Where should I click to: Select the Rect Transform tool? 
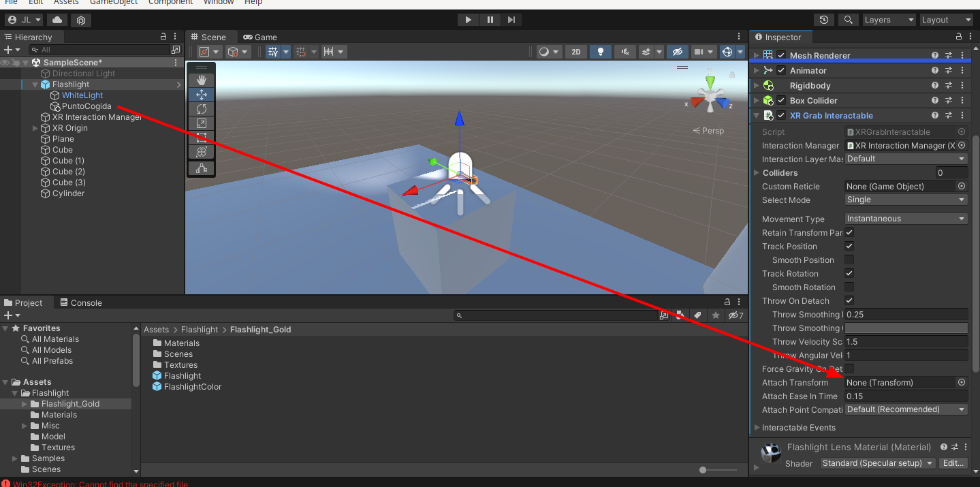point(201,137)
